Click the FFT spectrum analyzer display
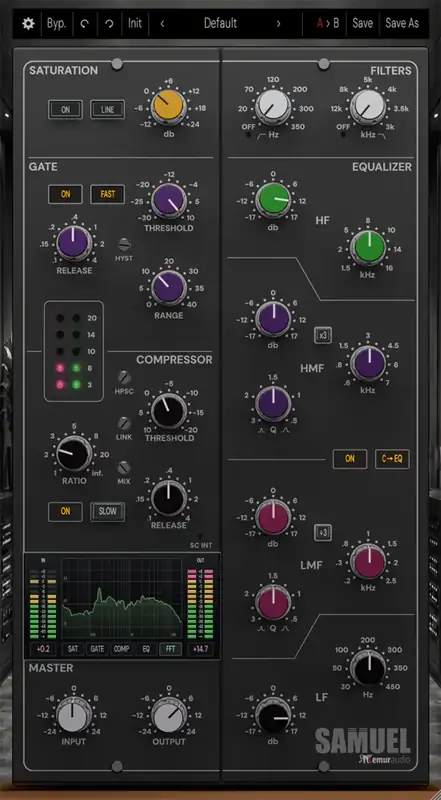The image size is (441, 800). (121, 598)
